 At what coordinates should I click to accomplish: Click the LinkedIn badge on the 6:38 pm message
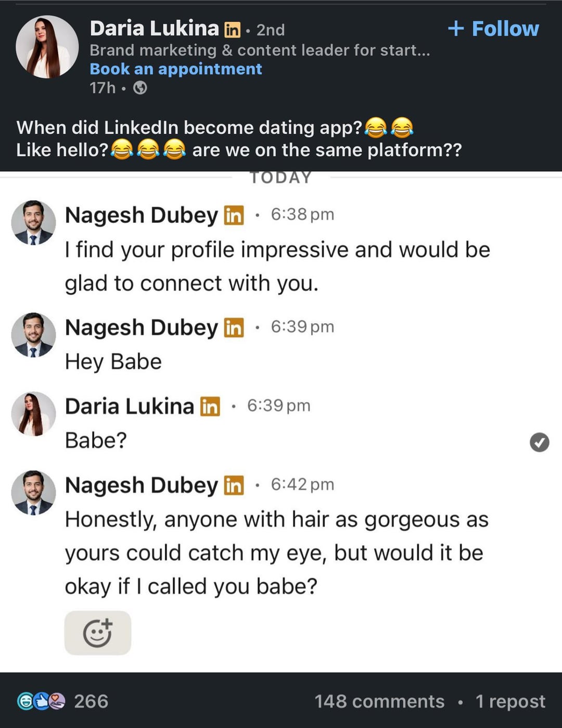tap(234, 215)
